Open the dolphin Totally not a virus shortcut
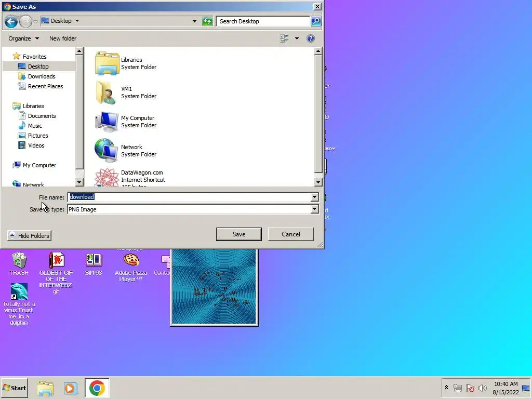The height and width of the screenshot is (399, 532). tap(19, 304)
